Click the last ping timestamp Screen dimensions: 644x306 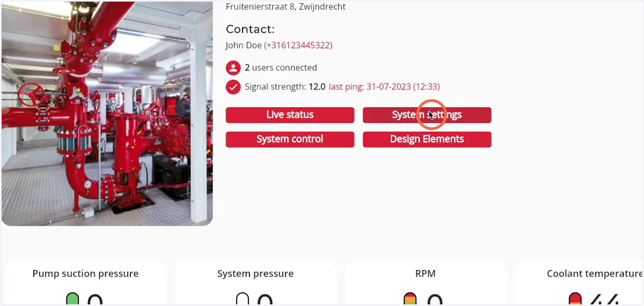(x=384, y=87)
